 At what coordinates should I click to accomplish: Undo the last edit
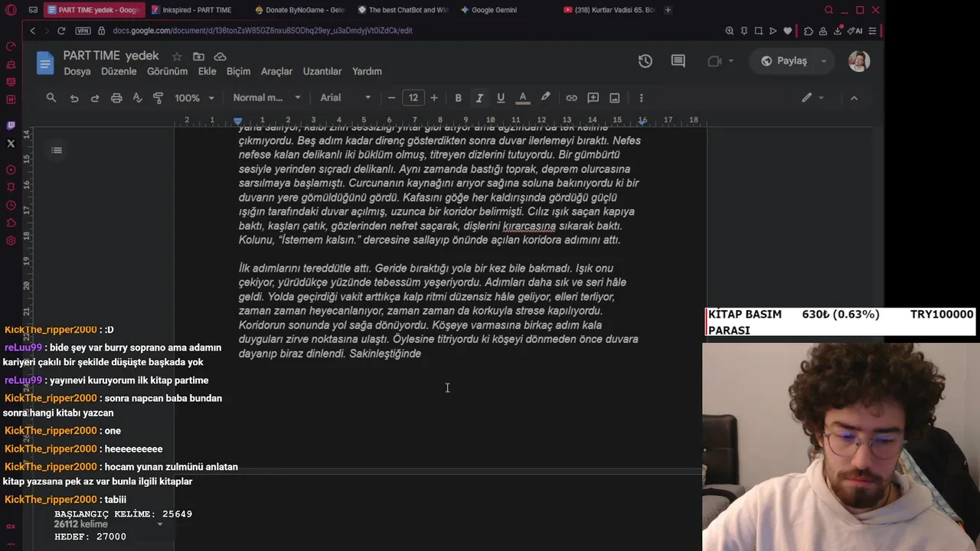click(x=74, y=98)
